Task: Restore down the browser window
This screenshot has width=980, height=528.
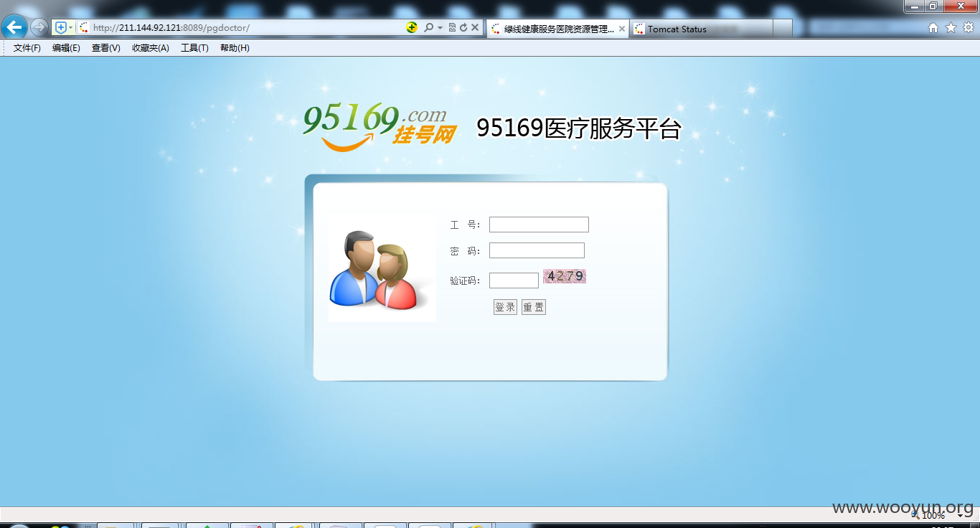Action: 933,6
